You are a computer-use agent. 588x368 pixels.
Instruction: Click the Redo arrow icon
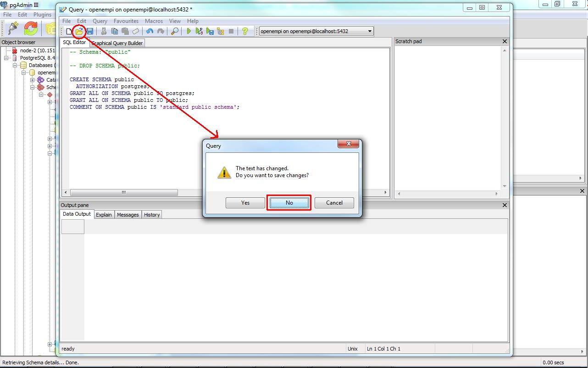161,31
